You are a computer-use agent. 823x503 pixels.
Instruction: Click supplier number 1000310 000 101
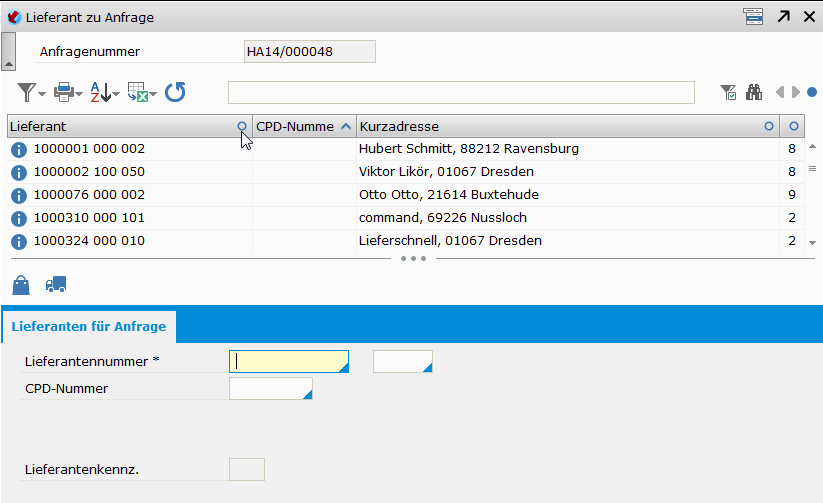(x=89, y=218)
